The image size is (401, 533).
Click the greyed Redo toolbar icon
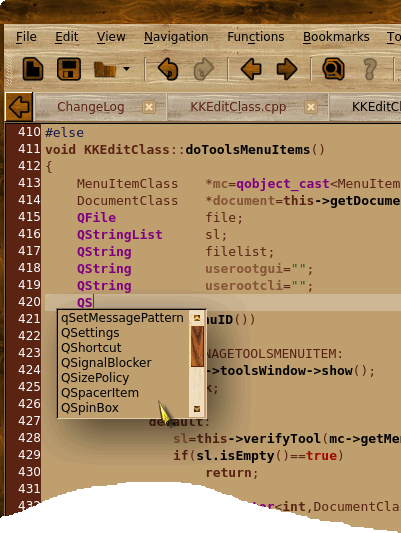coord(204,69)
